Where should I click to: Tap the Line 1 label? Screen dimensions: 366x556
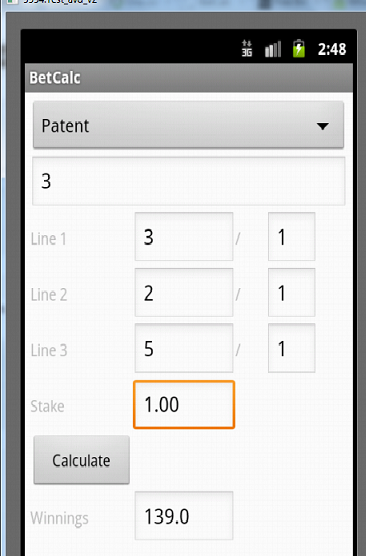tap(49, 239)
